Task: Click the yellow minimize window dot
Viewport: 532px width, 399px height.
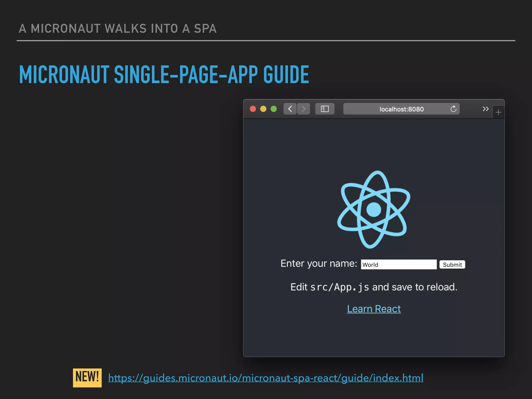Action: click(263, 109)
